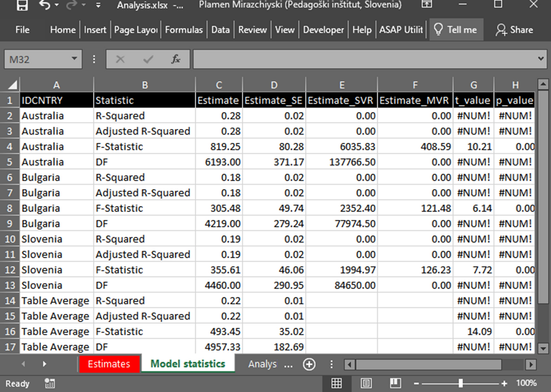Viewport: 551px width, 392px height.
Task: Open the File menu
Action: 22,30
